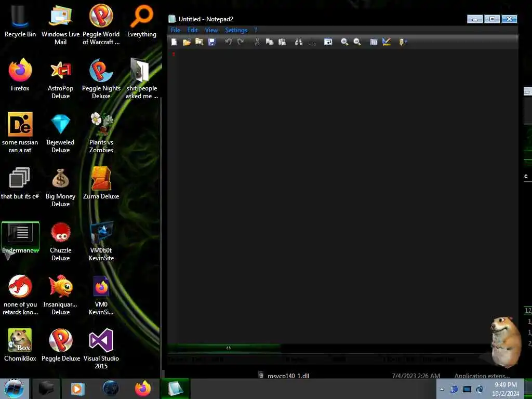Click the active Notepad2 taskbar button
The image size is (532, 399).
175,389
